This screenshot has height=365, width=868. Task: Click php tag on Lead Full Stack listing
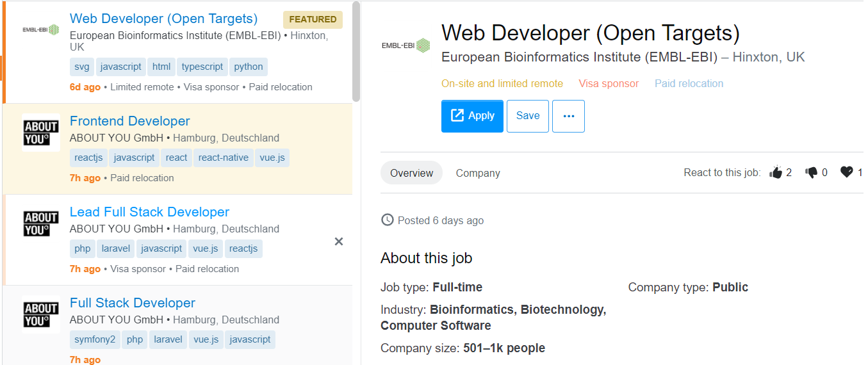[83, 248]
